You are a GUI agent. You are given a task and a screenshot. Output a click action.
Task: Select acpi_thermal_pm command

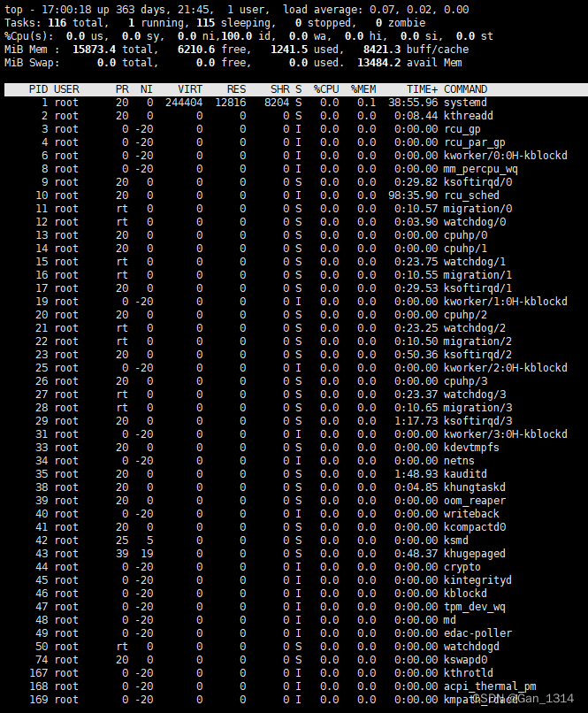pyautogui.click(x=490, y=686)
